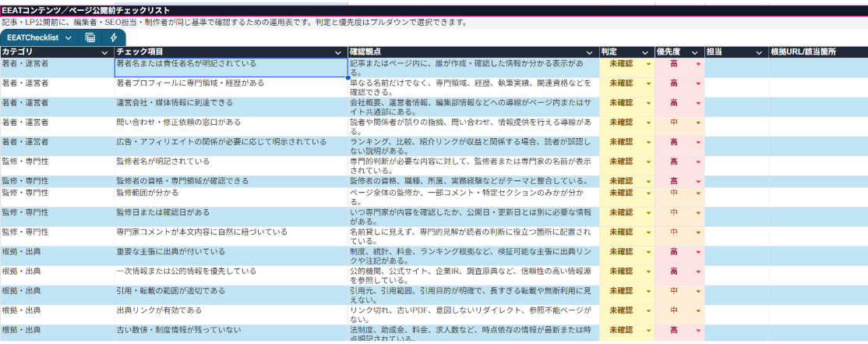Open 判定 dropdown for 問い合わせ・修正依頼の窓口がある

point(649,122)
